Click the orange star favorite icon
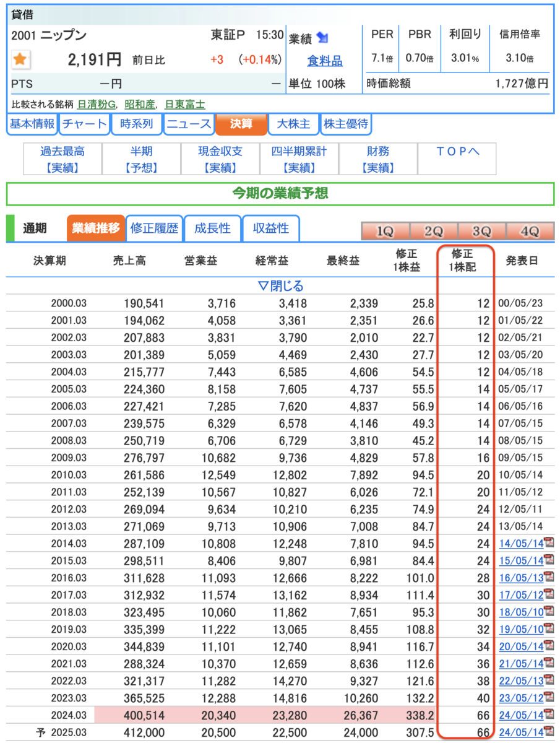Image resolution: width=560 pixels, height=743 pixels. (x=20, y=59)
